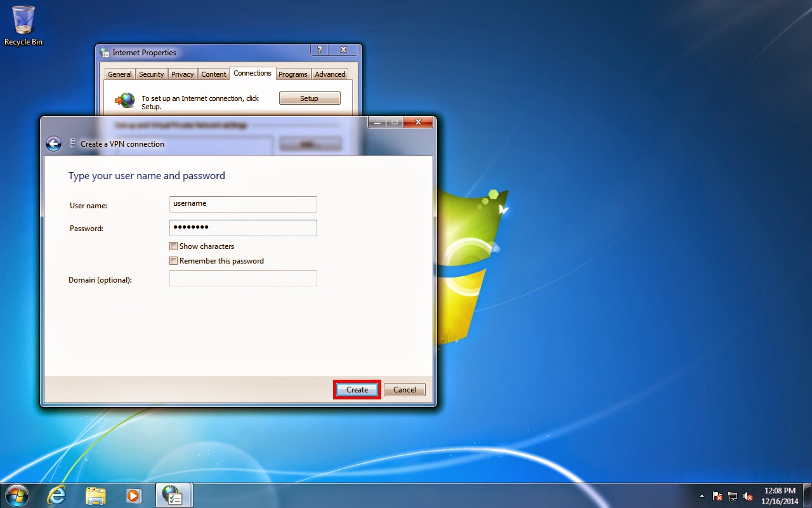This screenshot has width=812, height=508.
Task: Cancel the VPN connection wizard
Action: [404, 389]
